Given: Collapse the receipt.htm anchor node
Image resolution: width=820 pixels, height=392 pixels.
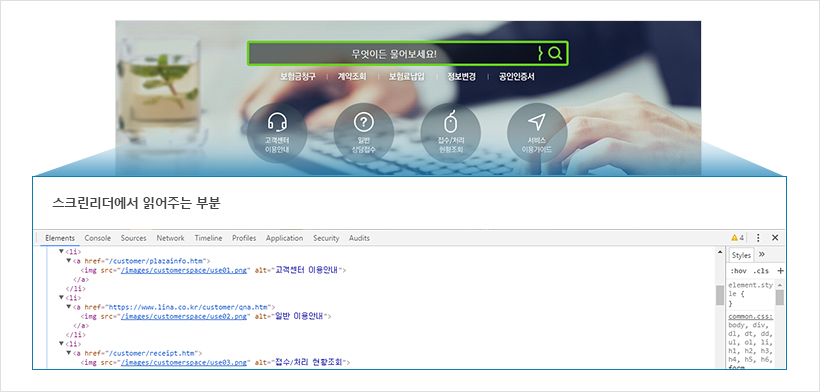Looking at the screenshot, I should click(69, 353).
